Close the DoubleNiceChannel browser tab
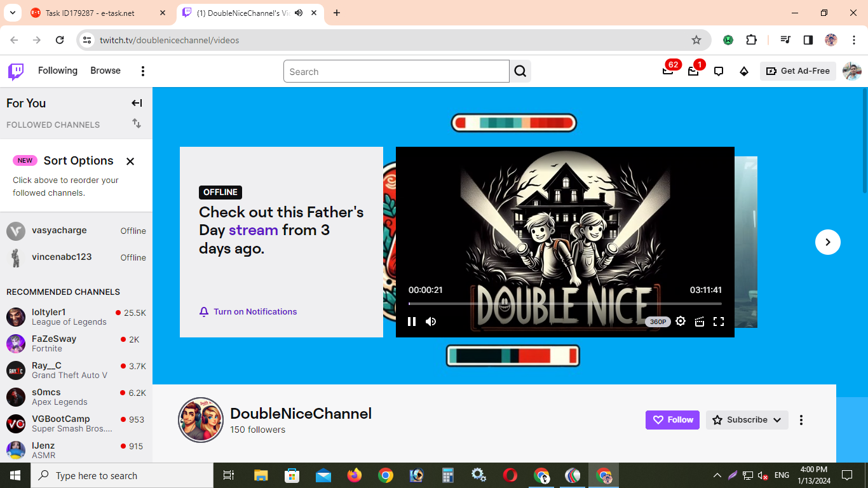This screenshot has width=868, height=488. tap(314, 13)
